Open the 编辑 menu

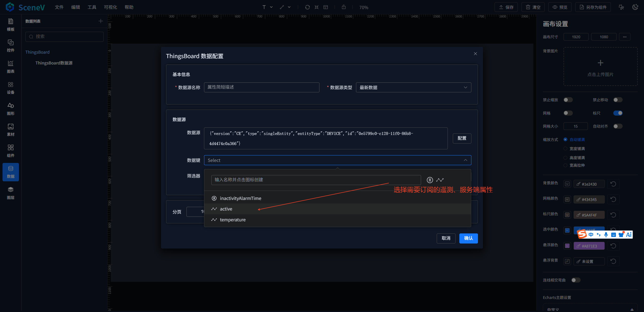[x=75, y=7]
